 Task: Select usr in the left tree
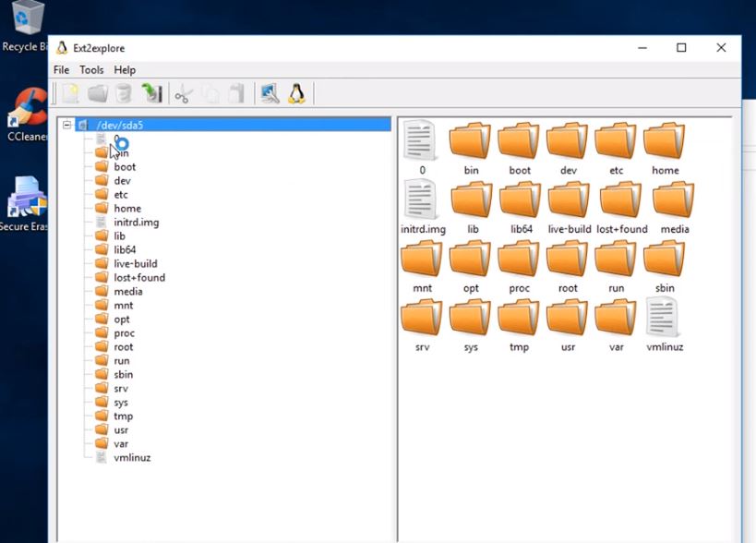pos(121,430)
